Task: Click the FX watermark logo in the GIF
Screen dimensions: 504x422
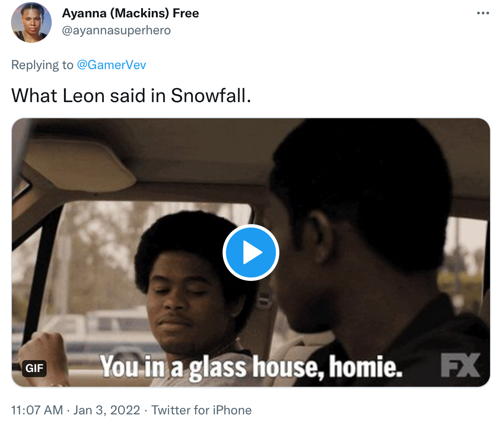Action: coord(460,365)
